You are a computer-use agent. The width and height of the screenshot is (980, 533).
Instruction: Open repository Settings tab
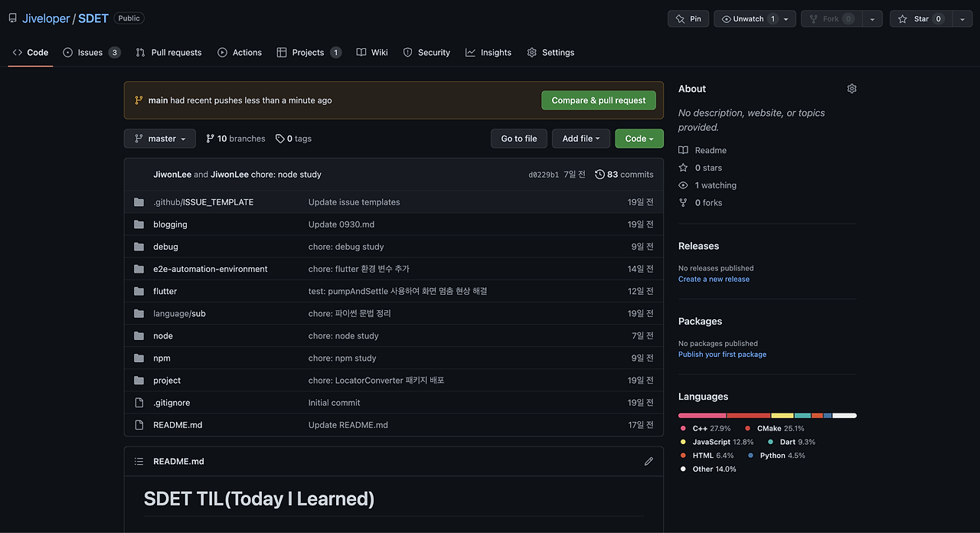coord(550,52)
